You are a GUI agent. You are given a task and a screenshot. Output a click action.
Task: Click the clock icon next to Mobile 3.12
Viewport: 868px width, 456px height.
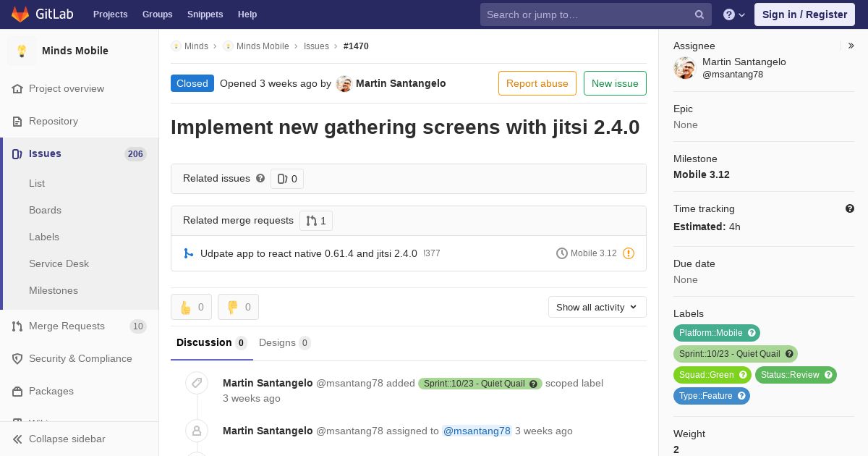(x=561, y=253)
